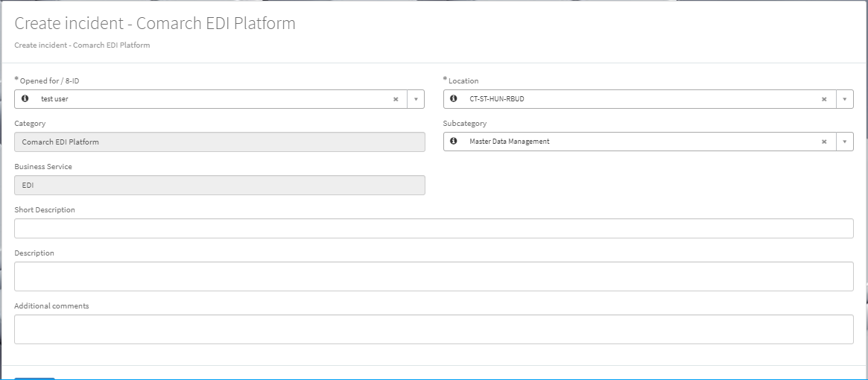868x380 pixels.
Task: Click the read-only Business Service field
Action: [220, 185]
